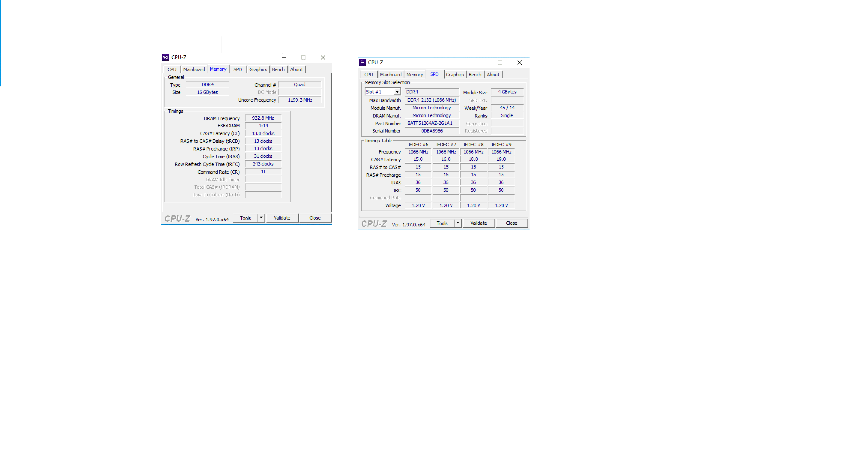Expand the Slot #1 memory slot dropdown
Viewport: 868px width, 458px height.
click(x=397, y=92)
